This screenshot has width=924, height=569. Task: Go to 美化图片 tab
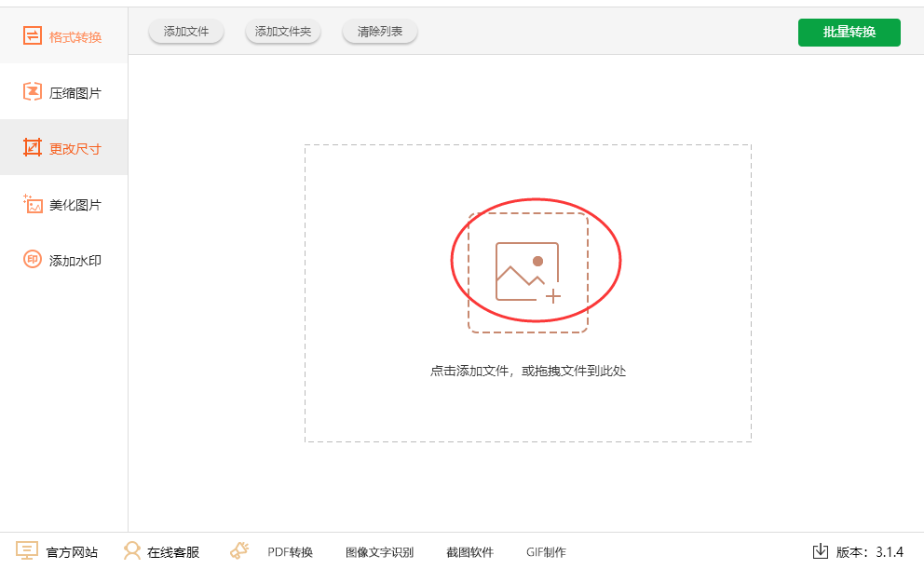(63, 204)
